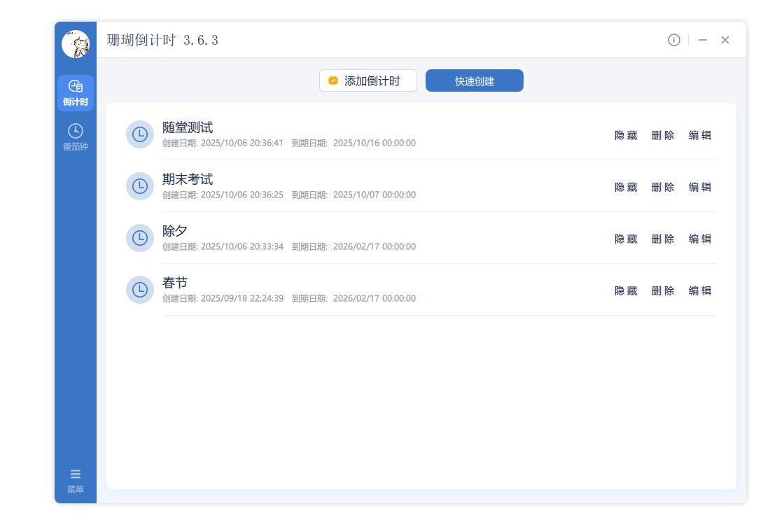
Task: Click the clock icon beside 除夕
Action: pos(140,238)
